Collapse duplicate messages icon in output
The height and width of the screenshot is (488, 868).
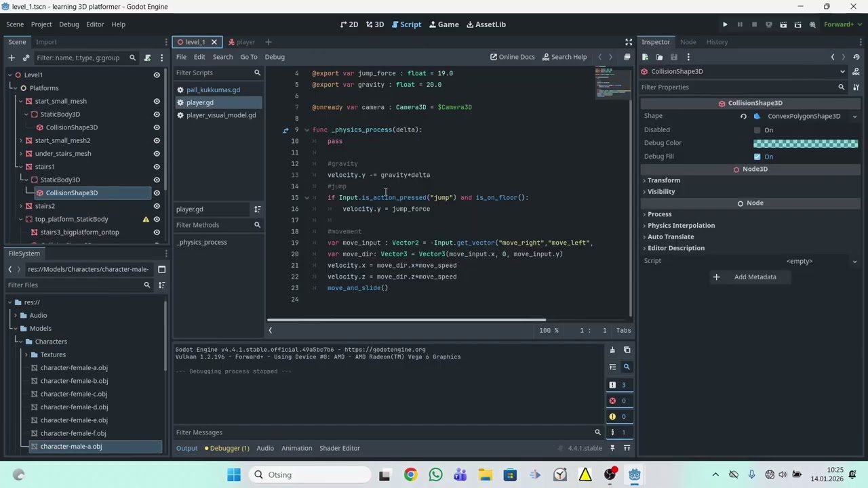tap(612, 367)
